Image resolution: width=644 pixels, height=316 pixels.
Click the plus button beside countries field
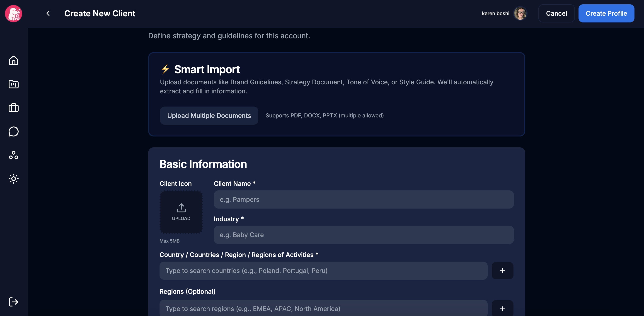coord(502,270)
